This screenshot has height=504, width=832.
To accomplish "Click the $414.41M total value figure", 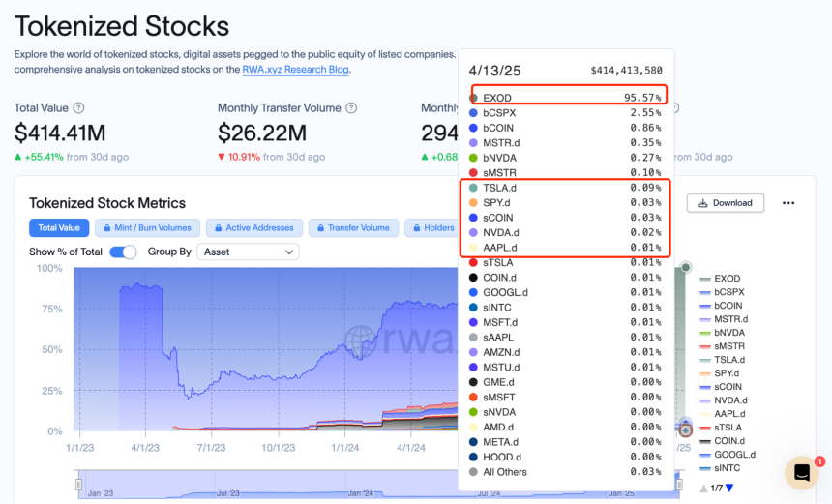I will (x=60, y=133).
